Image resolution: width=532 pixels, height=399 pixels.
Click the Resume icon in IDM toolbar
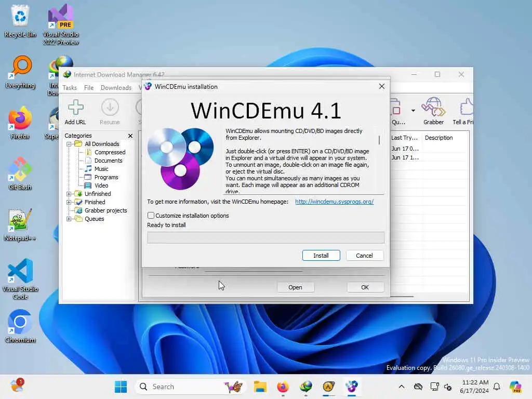tap(110, 112)
